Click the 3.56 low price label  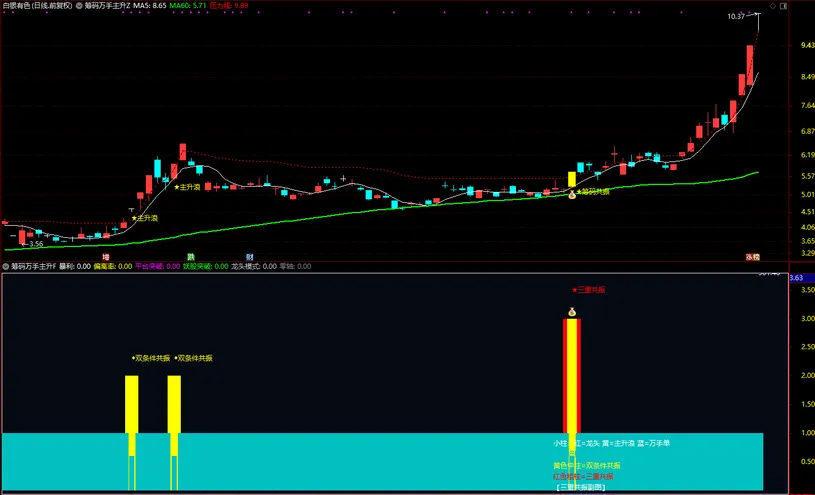36,243
